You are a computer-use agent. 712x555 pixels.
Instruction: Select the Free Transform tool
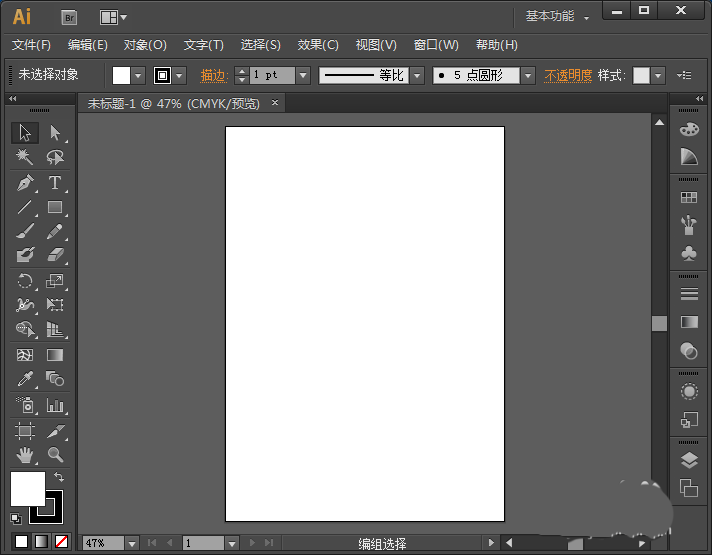tap(55, 305)
